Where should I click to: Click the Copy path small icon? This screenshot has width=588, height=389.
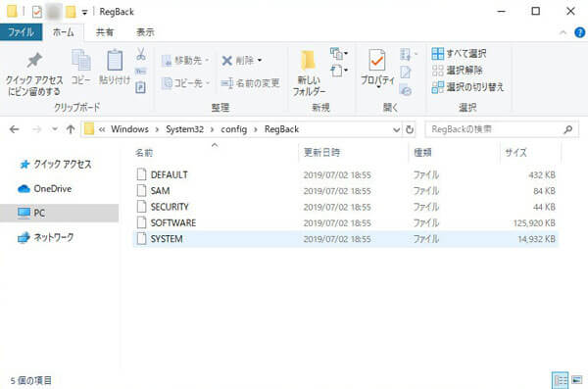click(x=141, y=71)
